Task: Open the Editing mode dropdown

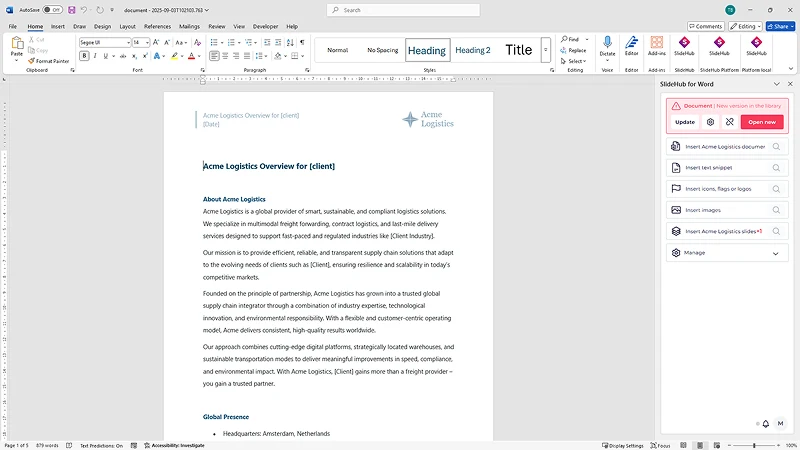Action: pos(745,26)
